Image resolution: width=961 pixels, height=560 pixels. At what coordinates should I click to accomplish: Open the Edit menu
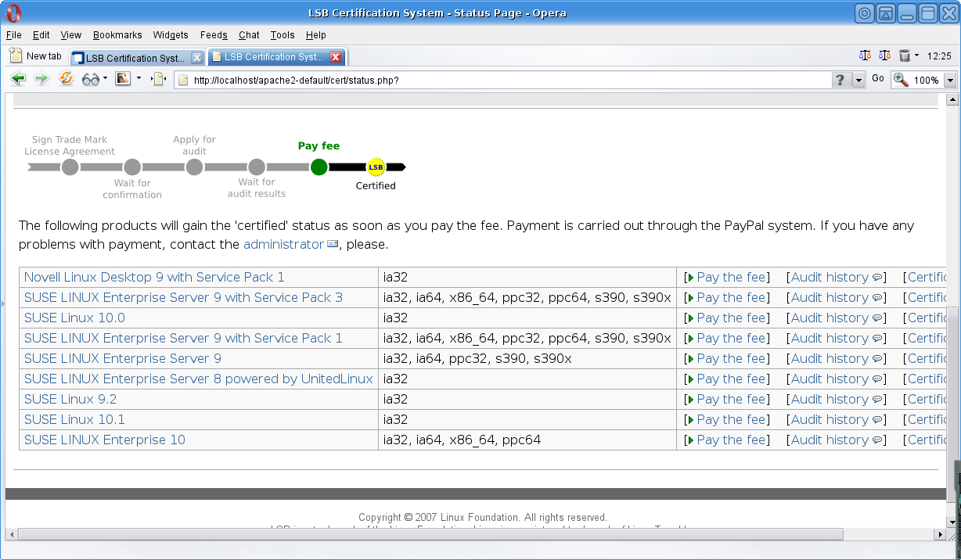point(41,35)
